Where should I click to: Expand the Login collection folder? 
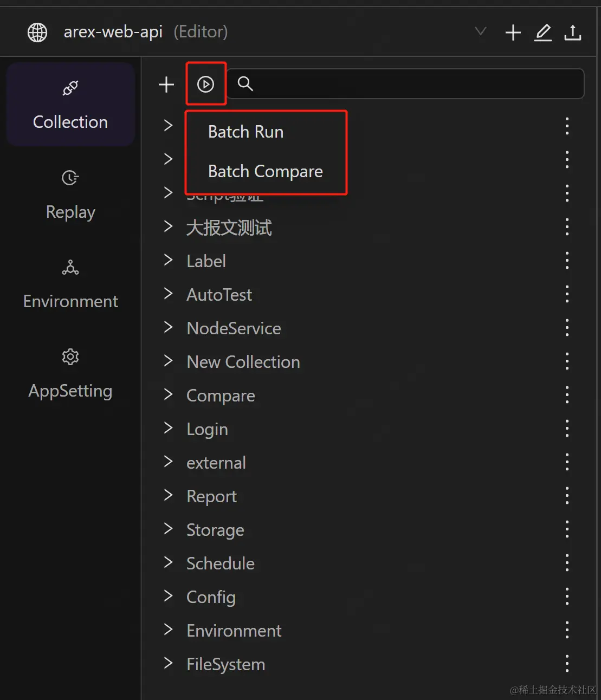point(168,429)
